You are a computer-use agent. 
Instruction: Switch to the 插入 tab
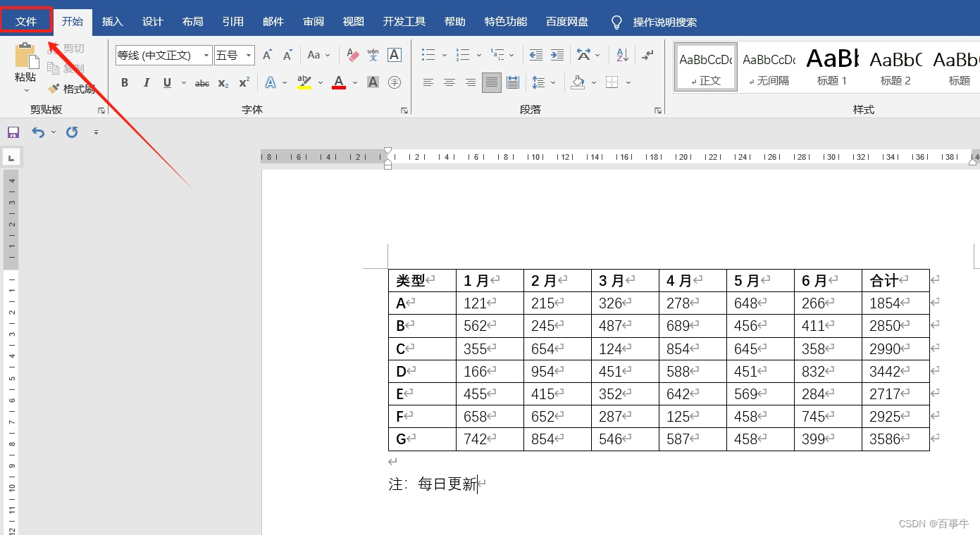pos(113,22)
